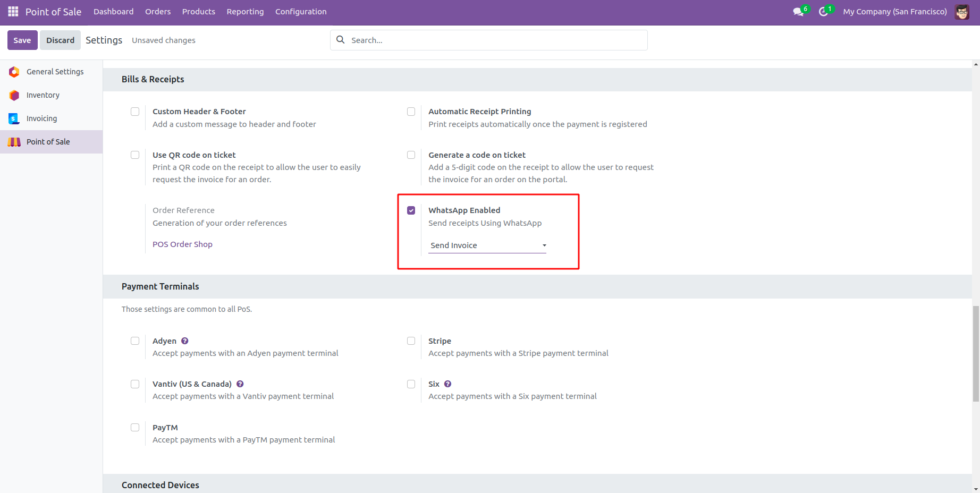Enable the Adyen payment terminal checkbox
This screenshot has height=493, width=980.
pos(135,341)
